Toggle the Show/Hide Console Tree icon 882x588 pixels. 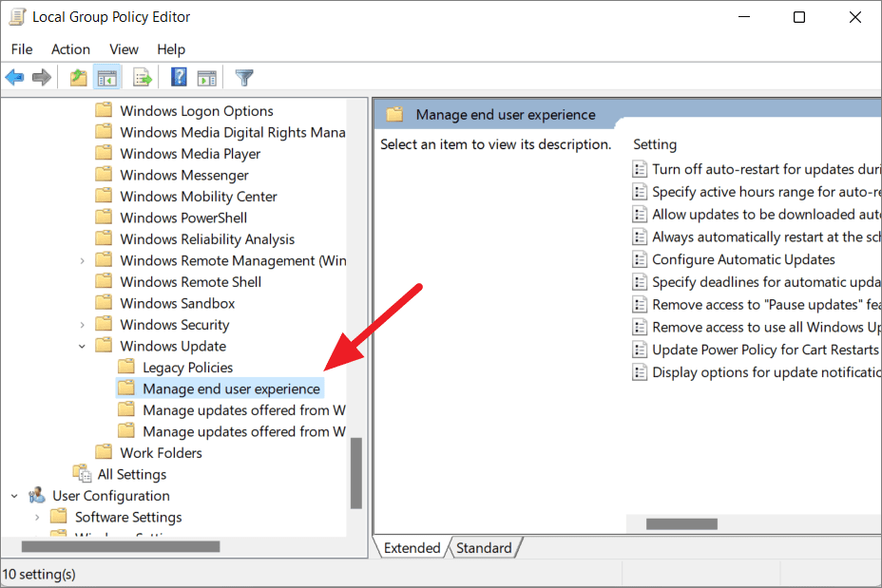click(106, 77)
